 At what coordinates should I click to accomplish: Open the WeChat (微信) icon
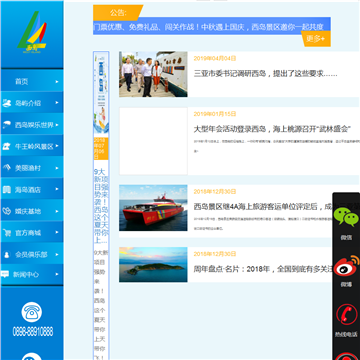(x=346, y=217)
